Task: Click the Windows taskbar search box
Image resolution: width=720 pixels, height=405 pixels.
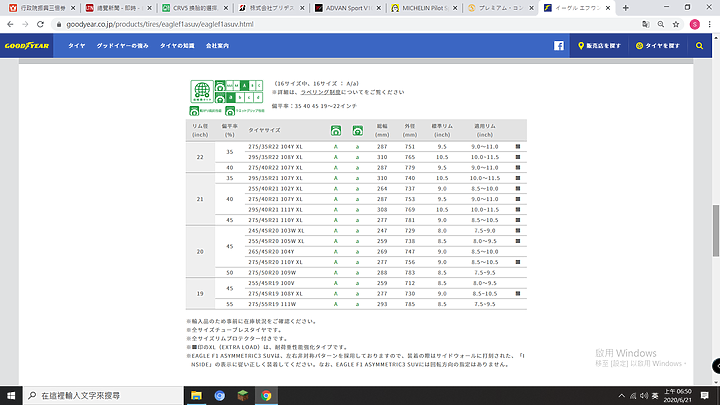Action: (x=103, y=395)
